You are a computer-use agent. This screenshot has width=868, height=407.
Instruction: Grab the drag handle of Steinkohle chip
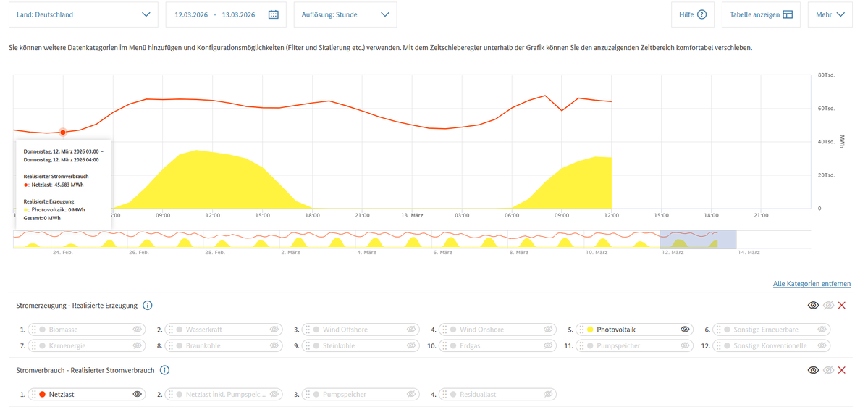[308, 345]
